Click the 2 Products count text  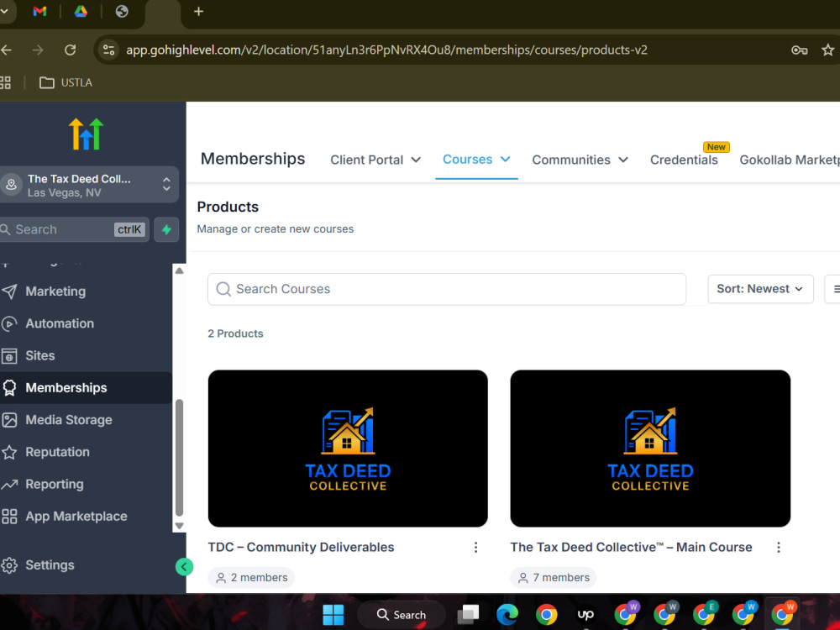click(236, 333)
